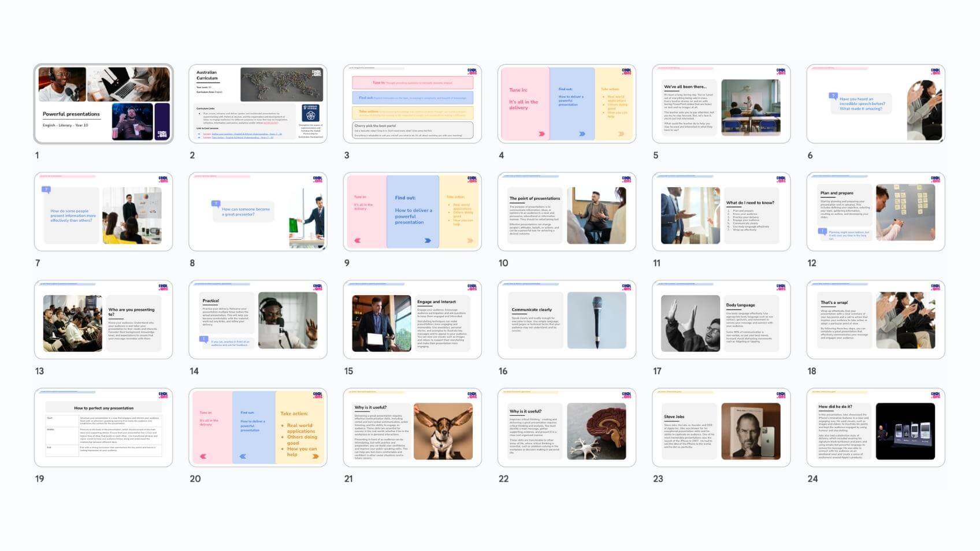Viewport: 980px width, 551px height.
Task: Click the blue arrow icon on slide 9
Action: [x=428, y=240]
